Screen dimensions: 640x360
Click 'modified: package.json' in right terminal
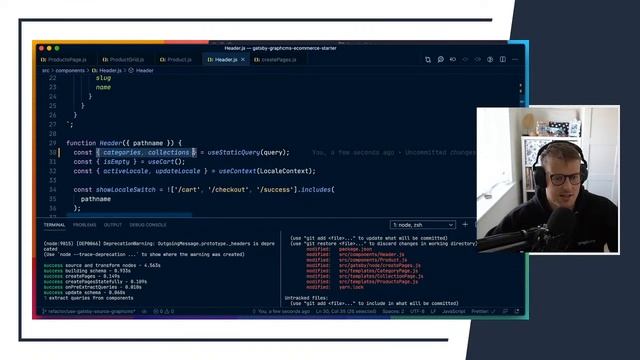tap(339, 249)
